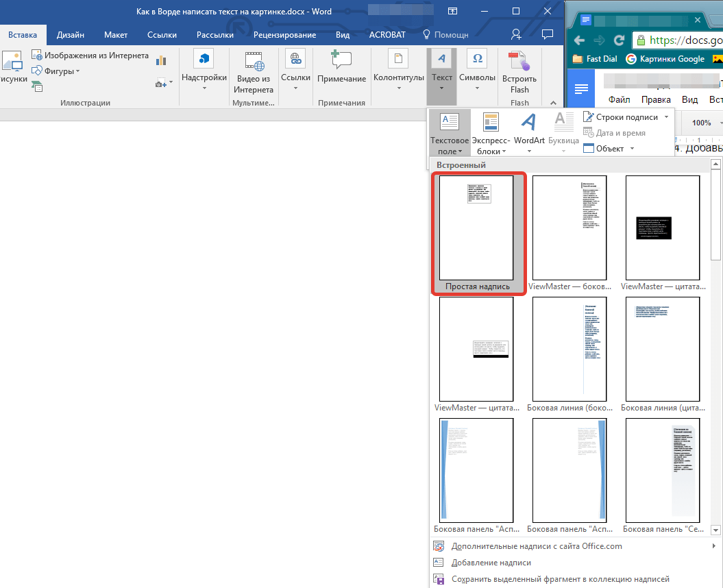Viewport: 723px width, 588px height.
Task: Expand the Фигуры shapes dropdown
Action: click(77, 71)
